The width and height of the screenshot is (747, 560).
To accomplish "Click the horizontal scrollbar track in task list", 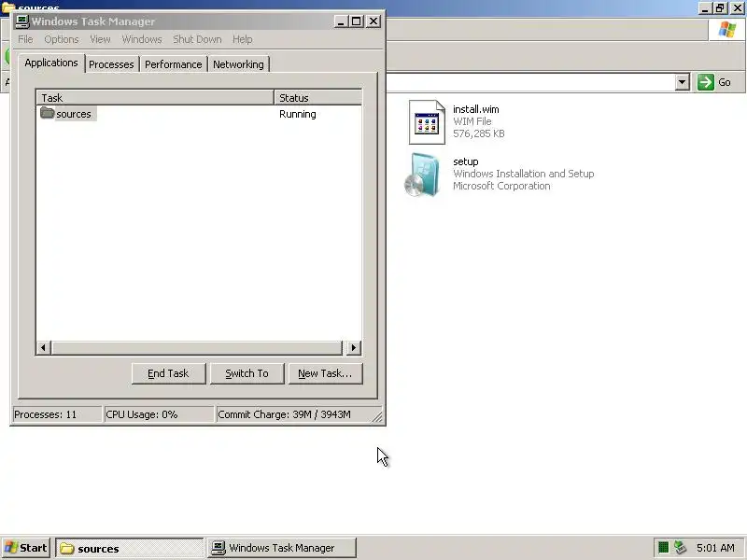I will click(x=197, y=347).
